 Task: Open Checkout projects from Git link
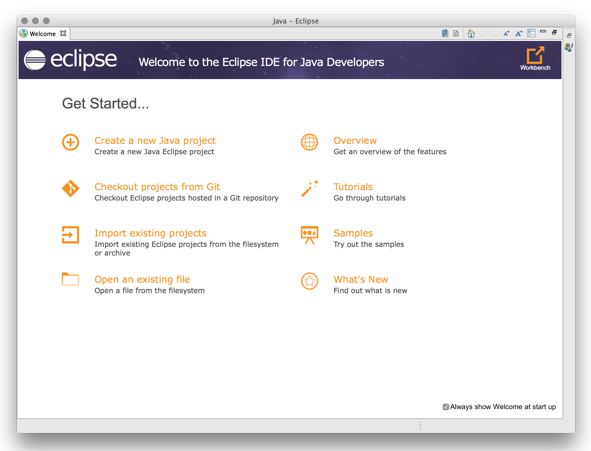[x=157, y=187]
